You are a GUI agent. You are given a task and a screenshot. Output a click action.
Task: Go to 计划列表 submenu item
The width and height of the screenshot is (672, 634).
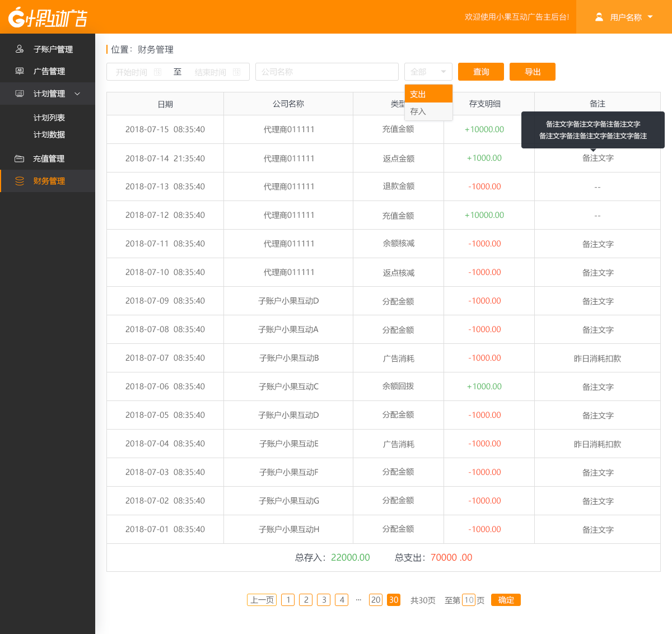[x=49, y=118]
